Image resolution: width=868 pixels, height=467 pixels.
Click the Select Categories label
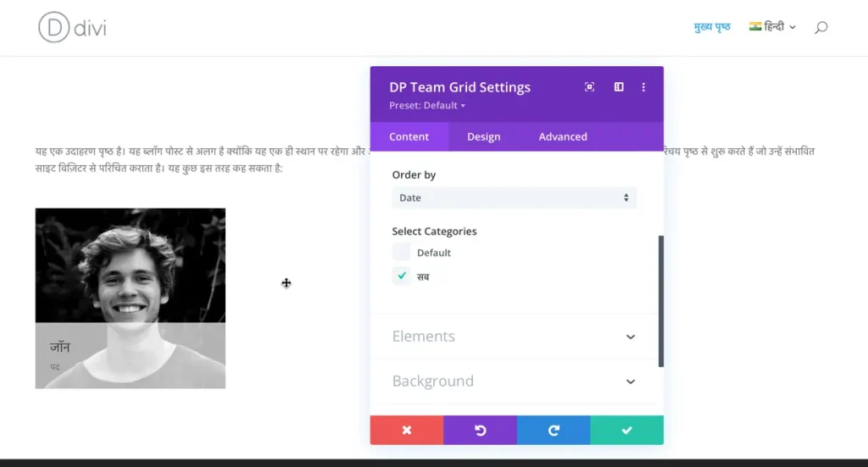435,231
